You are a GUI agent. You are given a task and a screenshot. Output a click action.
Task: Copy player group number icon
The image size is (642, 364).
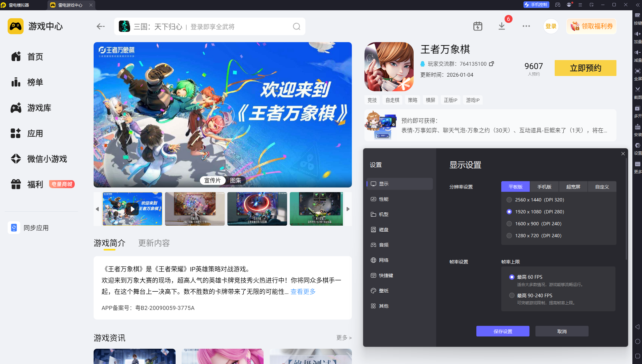click(x=492, y=63)
